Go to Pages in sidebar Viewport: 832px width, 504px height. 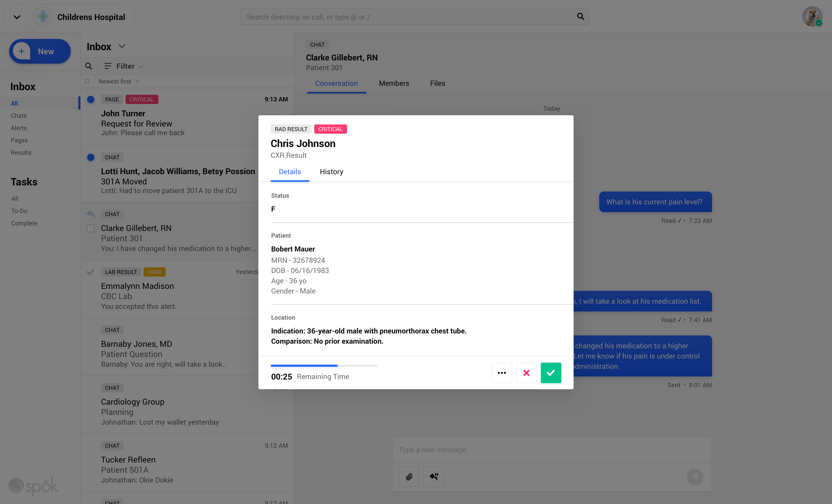click(19, 140)
